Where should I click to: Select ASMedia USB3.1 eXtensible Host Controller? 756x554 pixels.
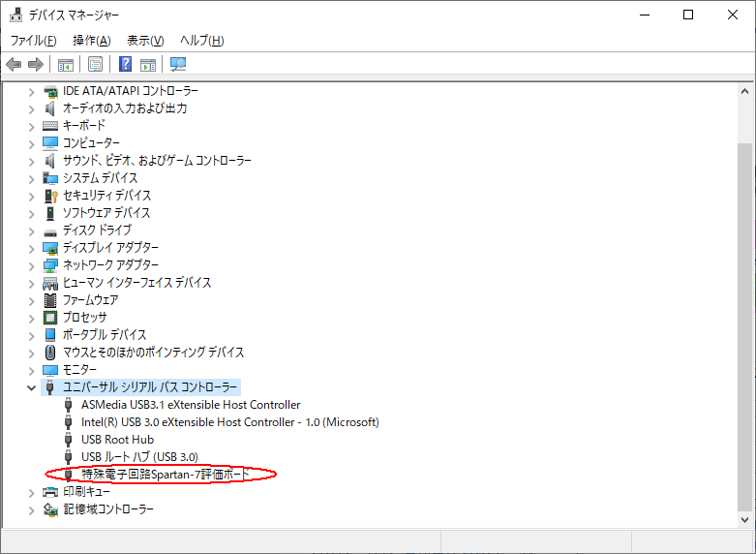pyautogui.click(x=191, y=405)
